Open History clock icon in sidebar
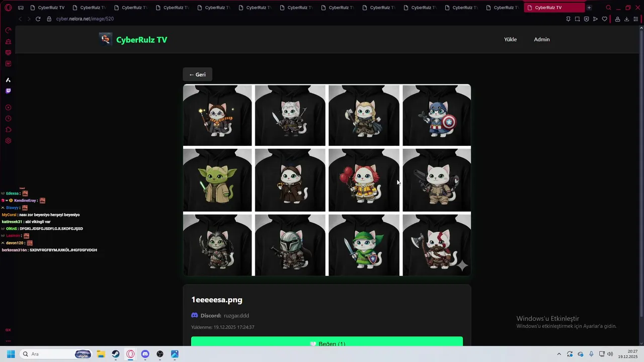 point(8,119)
